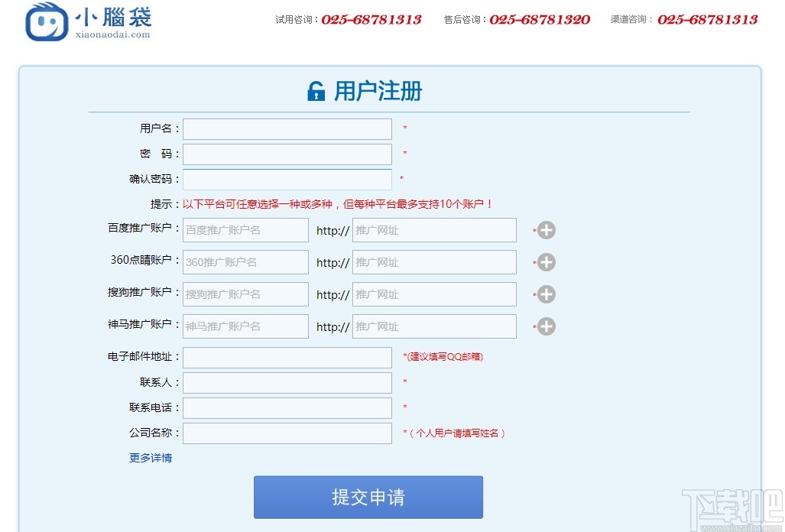Click the lock icon beside 用户注册 heading
Viewport: 785px width, 532px height.
[317, 89]
